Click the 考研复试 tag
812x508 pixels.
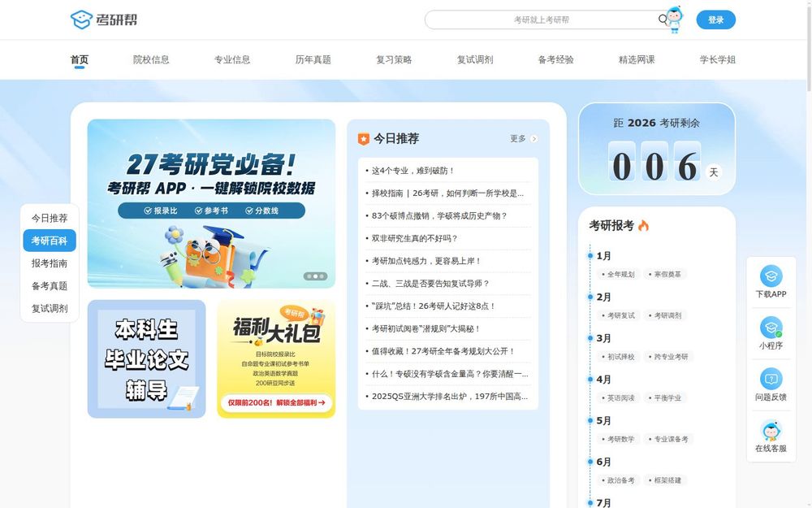click(619, 315)
